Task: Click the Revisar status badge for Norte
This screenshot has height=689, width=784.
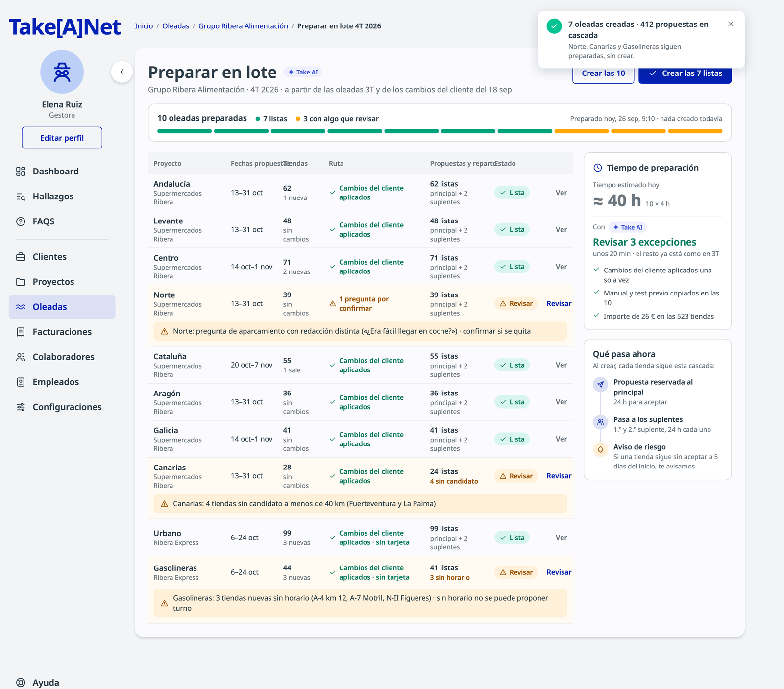Action: (516, 304)
